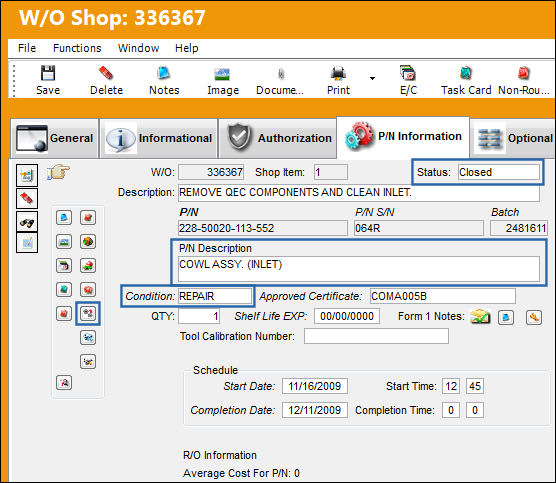Viewport: 556px width, 483px height.
Task: Click the Approved Certificate field COMA005B
Action: (443, 296)
